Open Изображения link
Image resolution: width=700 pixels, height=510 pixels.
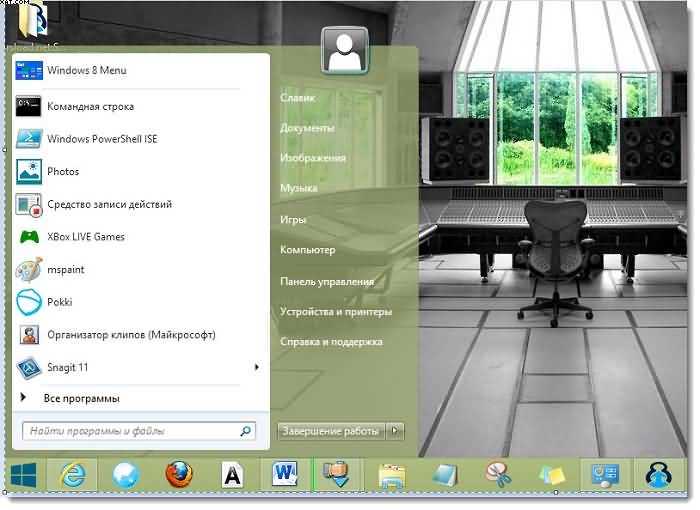[x=313, y=158]
